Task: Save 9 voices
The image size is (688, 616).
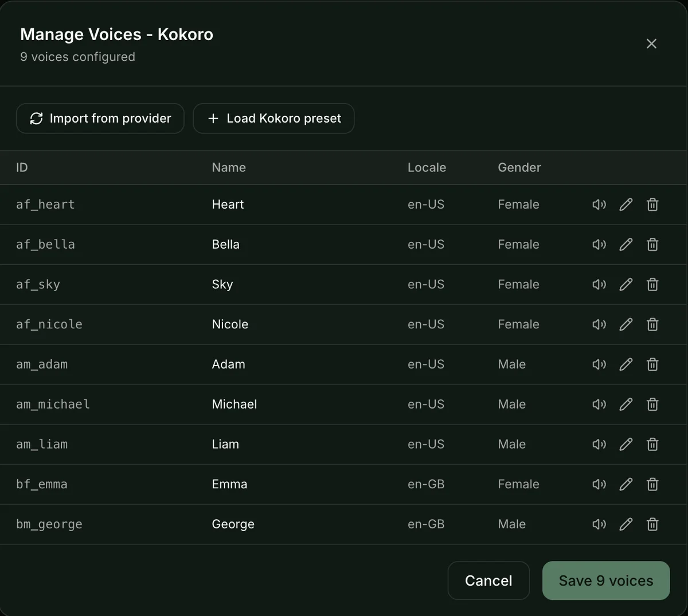Action: (606, 580)
